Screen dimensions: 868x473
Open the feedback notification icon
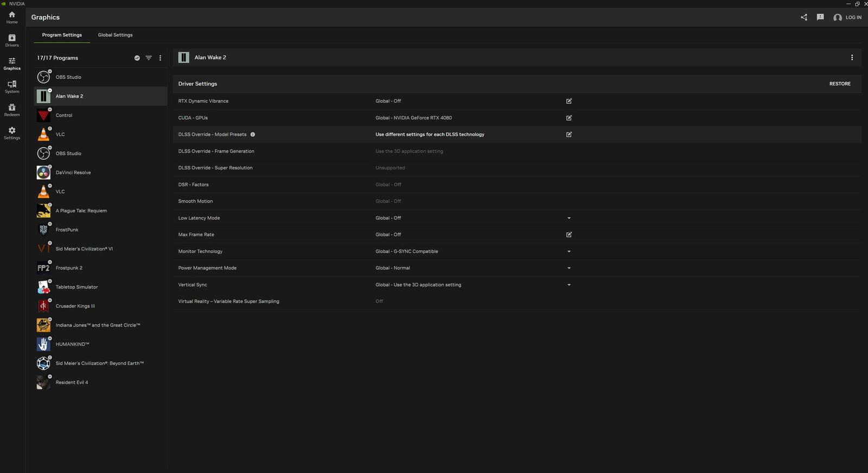pos(820,17)
